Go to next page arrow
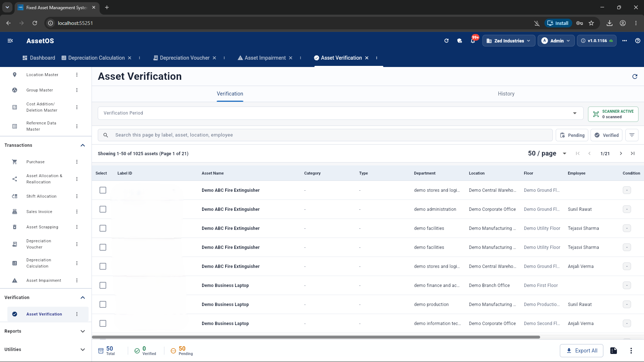Screen dimensions: 644x362 coord(621,153)
